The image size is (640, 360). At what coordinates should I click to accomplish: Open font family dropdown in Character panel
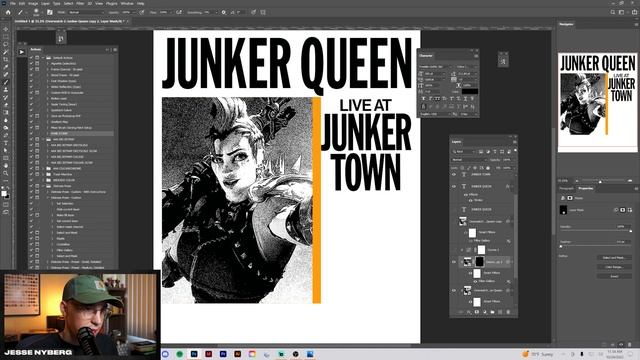(x=436, y=66)
